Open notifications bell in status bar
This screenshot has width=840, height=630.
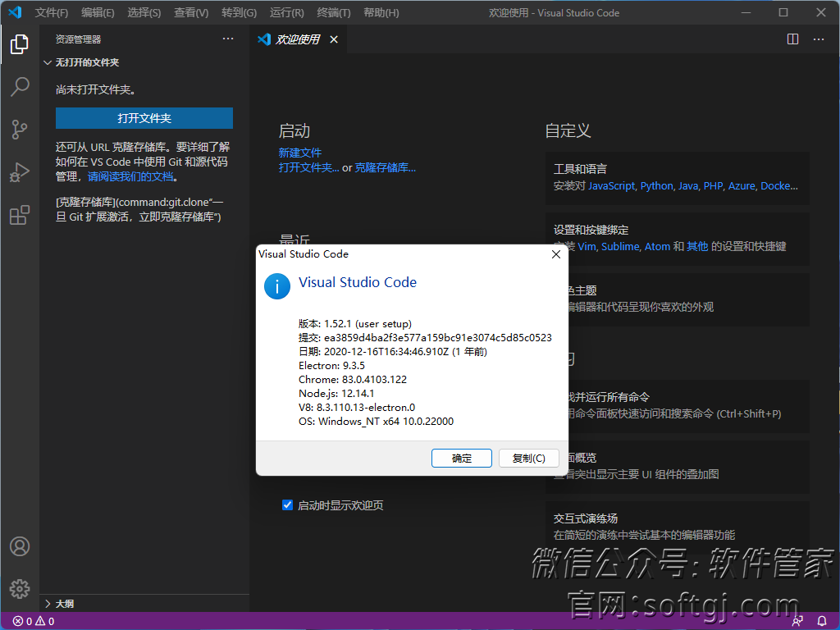point(822,622)
